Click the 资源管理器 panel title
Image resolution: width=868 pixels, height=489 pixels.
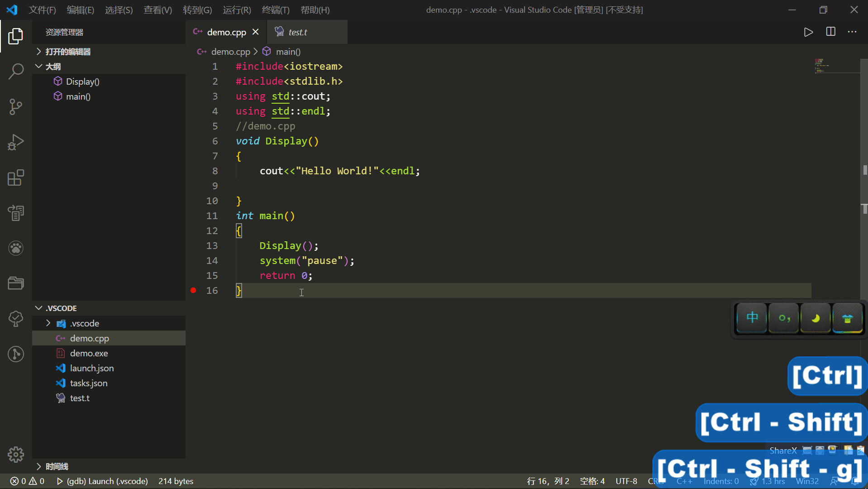point(64,32)
